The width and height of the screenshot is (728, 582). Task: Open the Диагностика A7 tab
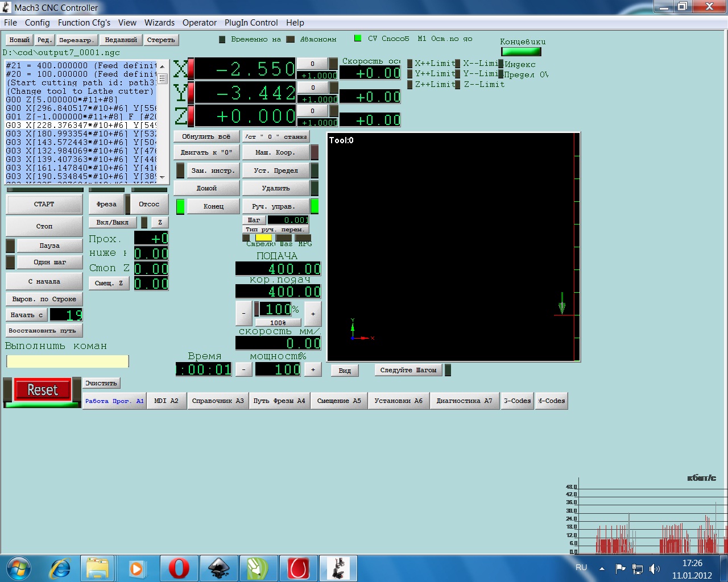point(465,401)
